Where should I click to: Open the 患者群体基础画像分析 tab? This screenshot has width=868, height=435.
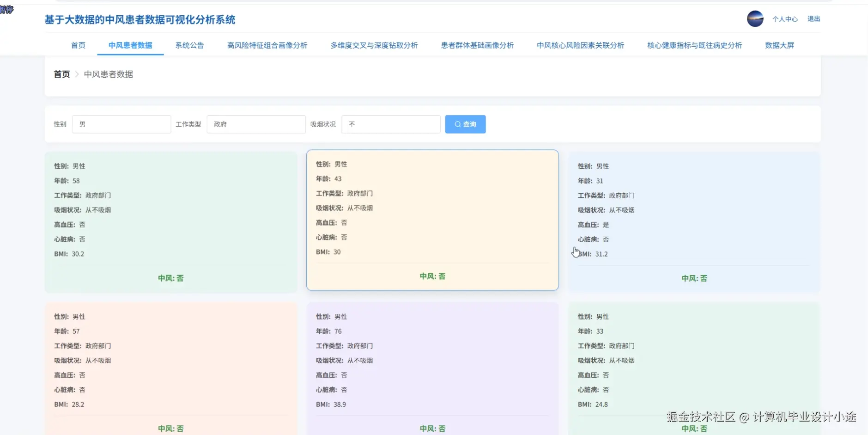tap(477, 45)
